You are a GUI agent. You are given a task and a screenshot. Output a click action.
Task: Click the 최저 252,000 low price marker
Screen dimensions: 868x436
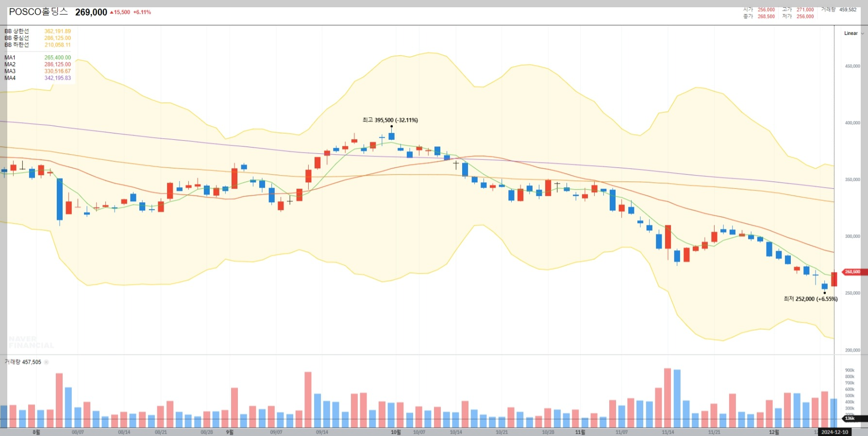click(x=810, y=299)
